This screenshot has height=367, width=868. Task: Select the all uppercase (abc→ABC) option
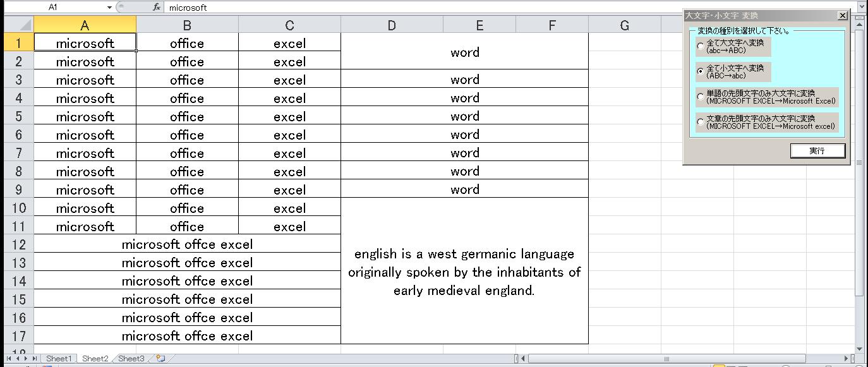[700, 46]
